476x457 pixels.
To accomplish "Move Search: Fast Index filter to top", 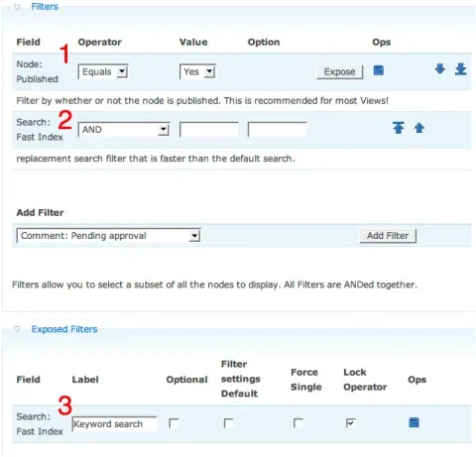I will (x=399, y=128).
